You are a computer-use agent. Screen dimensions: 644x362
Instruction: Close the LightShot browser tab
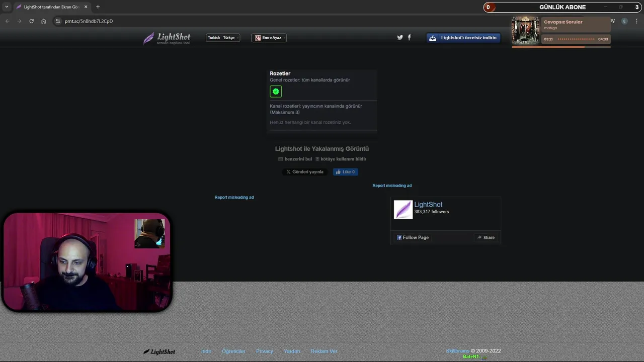tap(86, 7)
